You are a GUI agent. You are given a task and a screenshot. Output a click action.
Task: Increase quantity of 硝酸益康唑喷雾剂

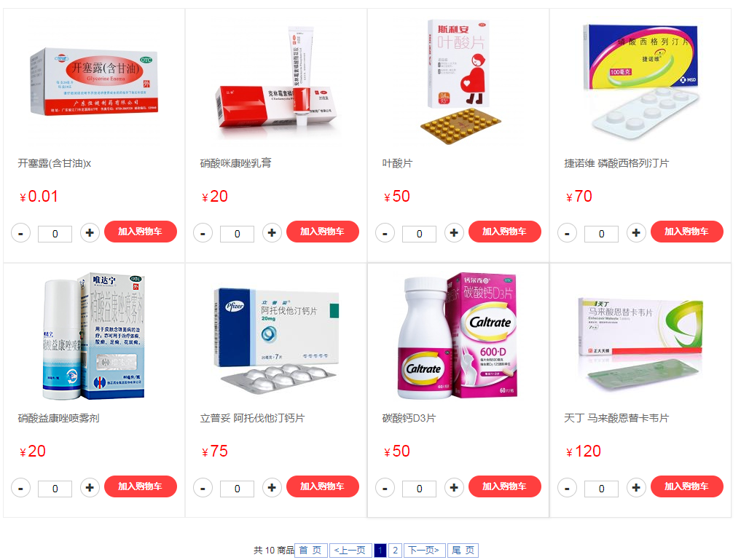coord(90,488)
